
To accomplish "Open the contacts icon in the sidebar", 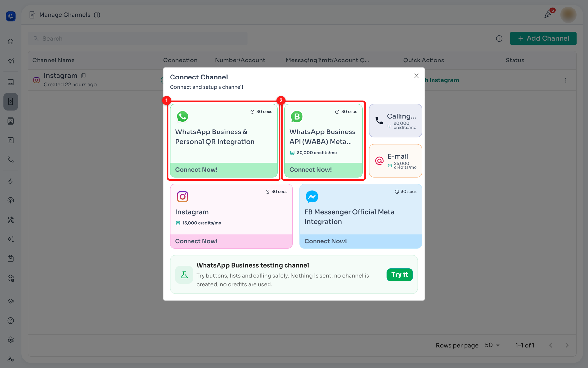I will 11,121.
